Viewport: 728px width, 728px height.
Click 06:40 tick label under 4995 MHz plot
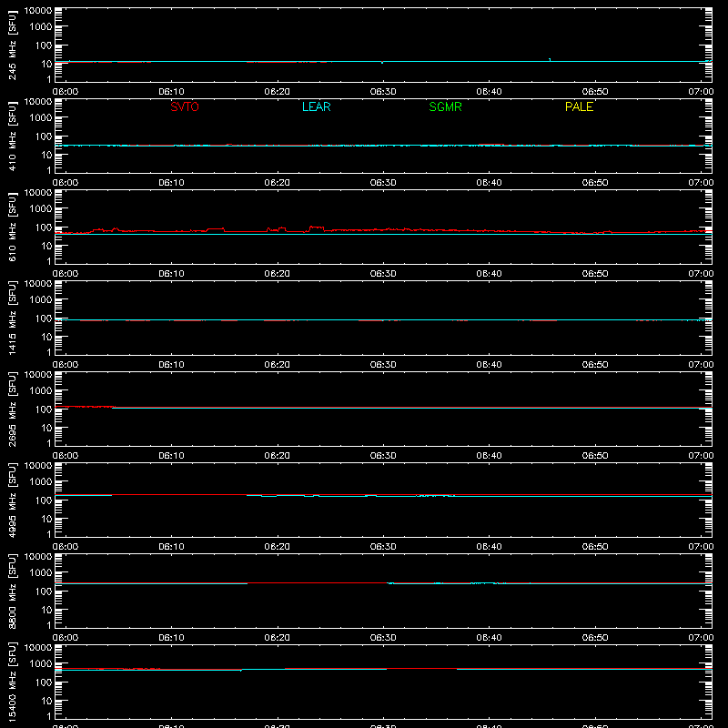coord(489,547)
